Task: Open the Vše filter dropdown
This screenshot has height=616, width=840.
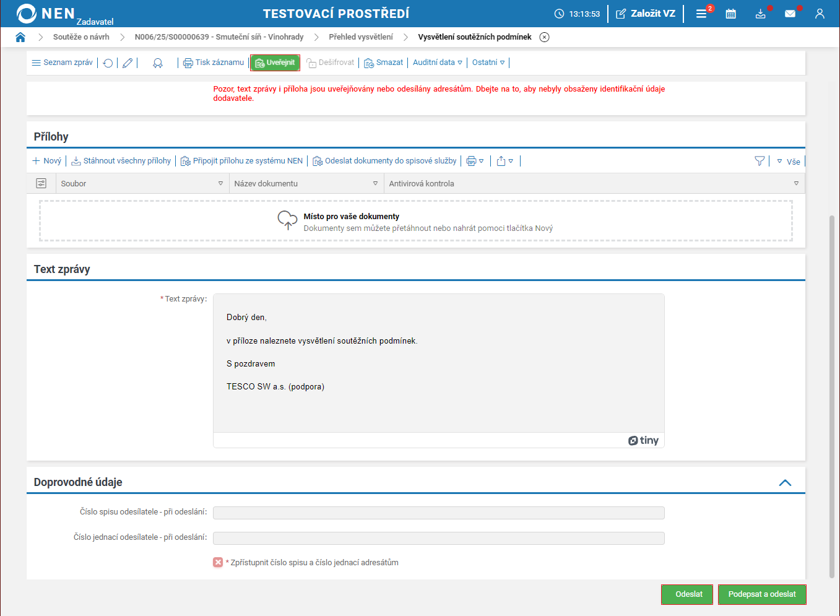Action: pyautogui.click(x=789, y=162)
